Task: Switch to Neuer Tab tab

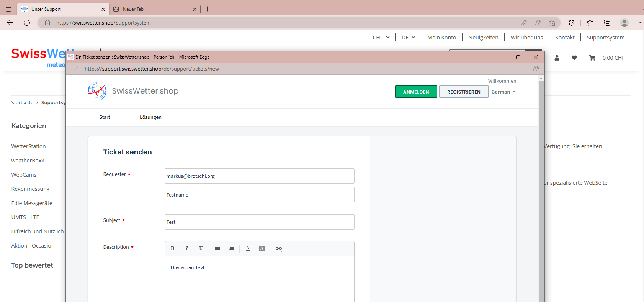Action: coord(155,9)
